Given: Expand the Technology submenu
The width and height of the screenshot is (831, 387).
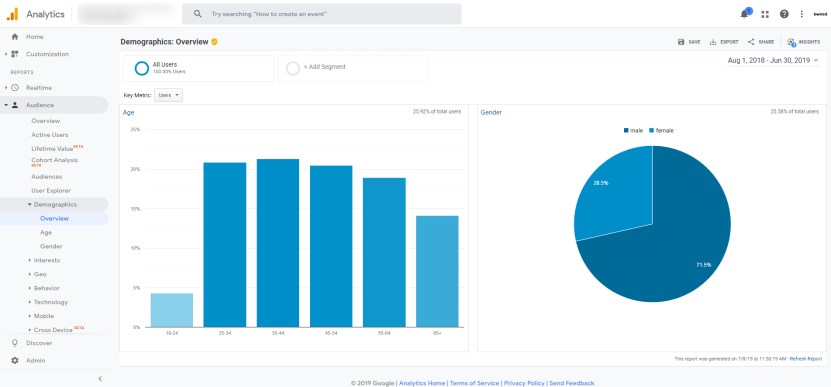Looking at the screenshot, I should tap(30, 302).
